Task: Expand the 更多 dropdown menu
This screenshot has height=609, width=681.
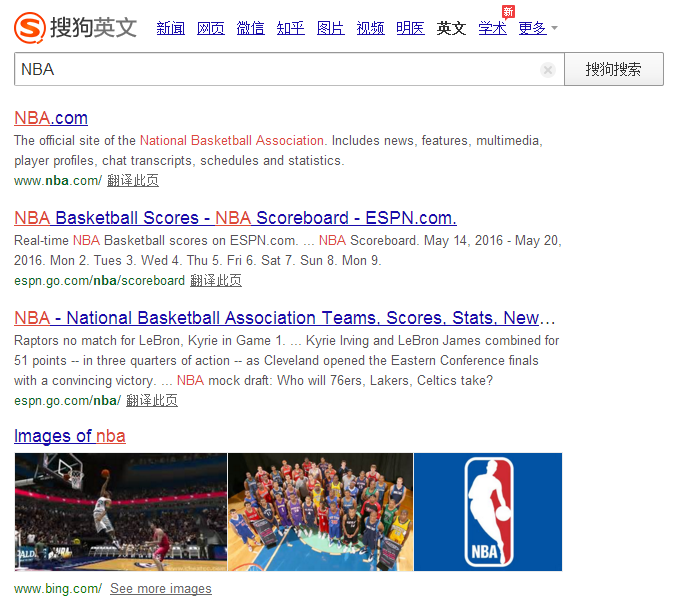Action: 538,28
